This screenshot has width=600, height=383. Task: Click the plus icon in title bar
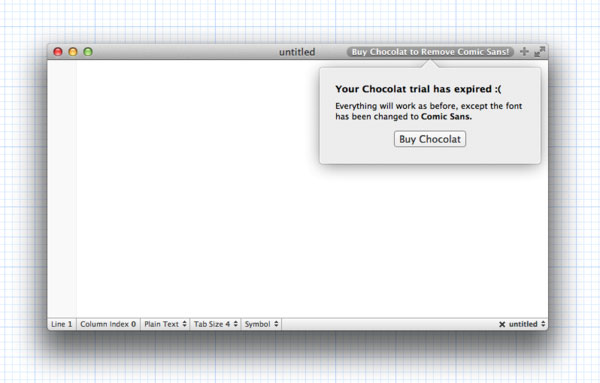point(524,52)
